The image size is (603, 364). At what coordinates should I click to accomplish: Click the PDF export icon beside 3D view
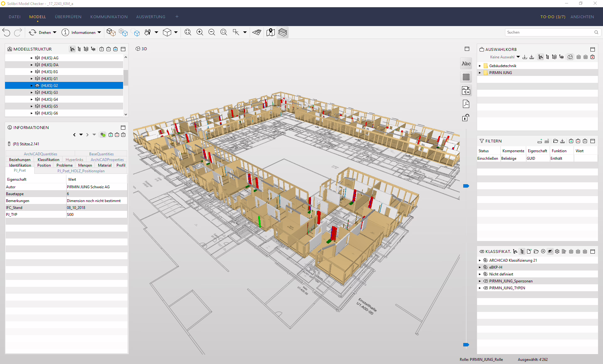click(x=466, y=104)
